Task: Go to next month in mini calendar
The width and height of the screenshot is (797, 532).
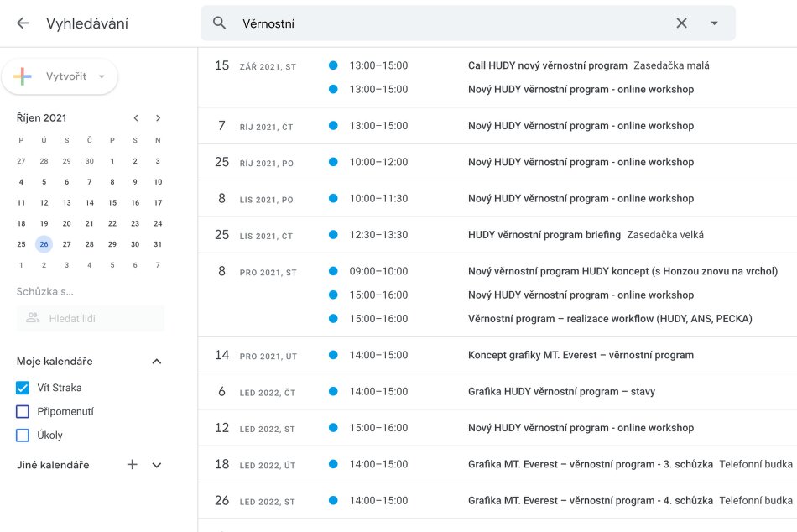Action: click(x=158, y=118)
